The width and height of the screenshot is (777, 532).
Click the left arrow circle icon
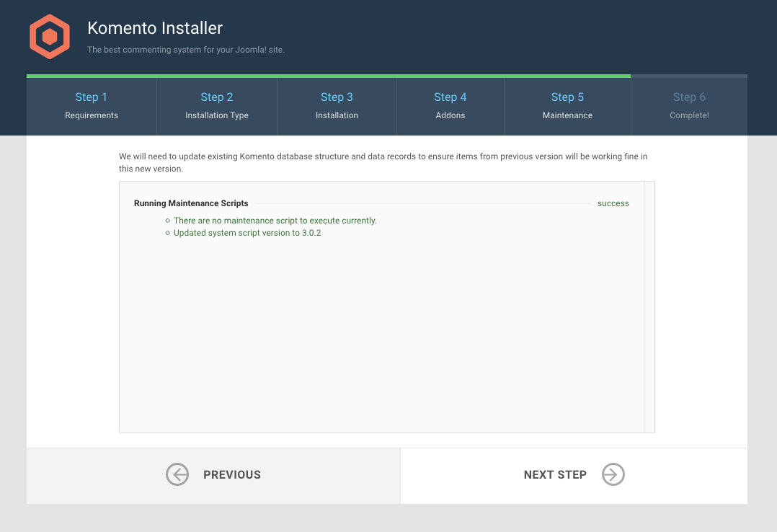[177, 474]
